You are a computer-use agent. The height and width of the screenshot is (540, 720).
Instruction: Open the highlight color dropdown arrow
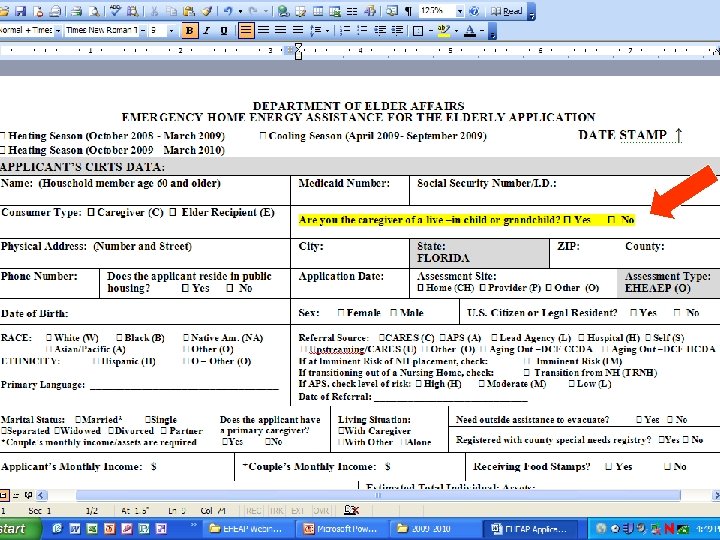click(456, 31)
